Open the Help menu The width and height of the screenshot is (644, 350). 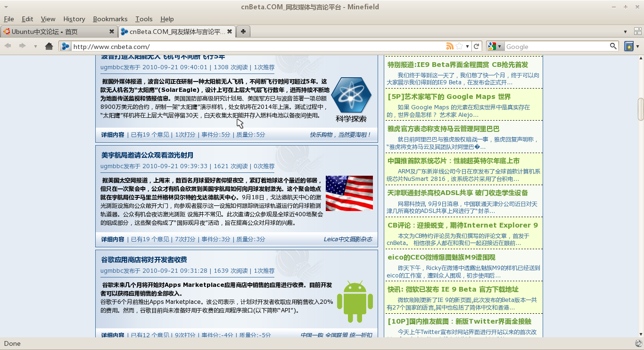point(167,19)
